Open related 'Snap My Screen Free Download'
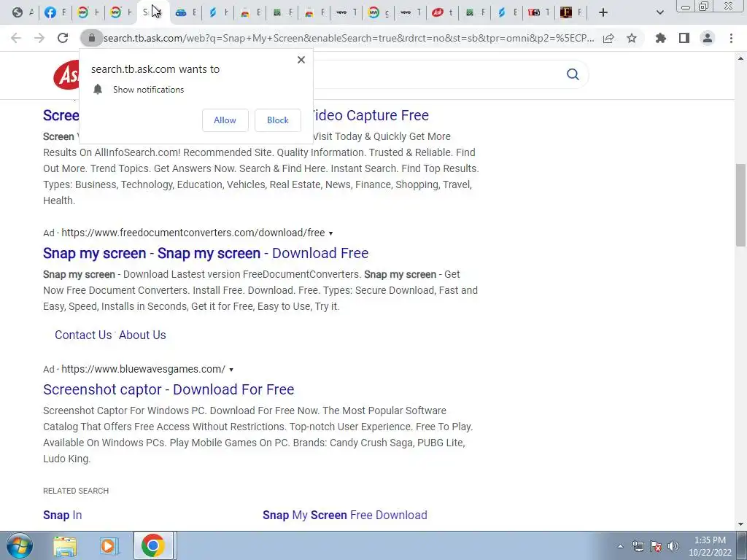 tap(345, 516)
